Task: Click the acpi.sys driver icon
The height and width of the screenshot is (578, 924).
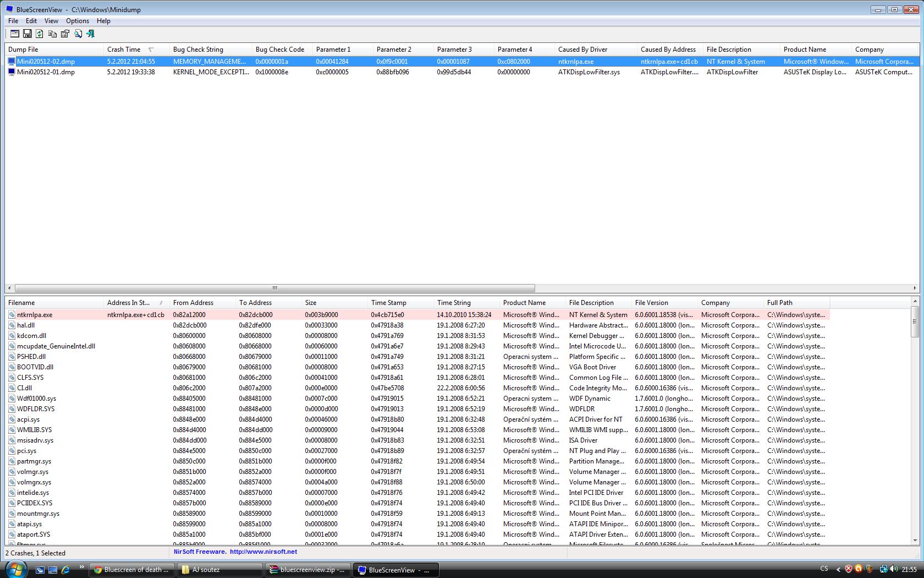Action: coord(12,419)
